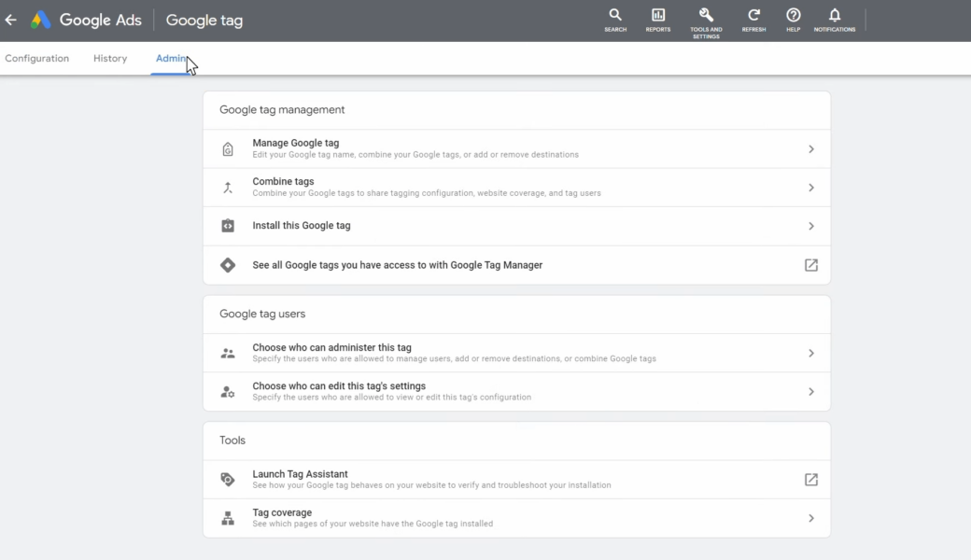Click the back arrow beside Google Ads logo

point(10,20)
